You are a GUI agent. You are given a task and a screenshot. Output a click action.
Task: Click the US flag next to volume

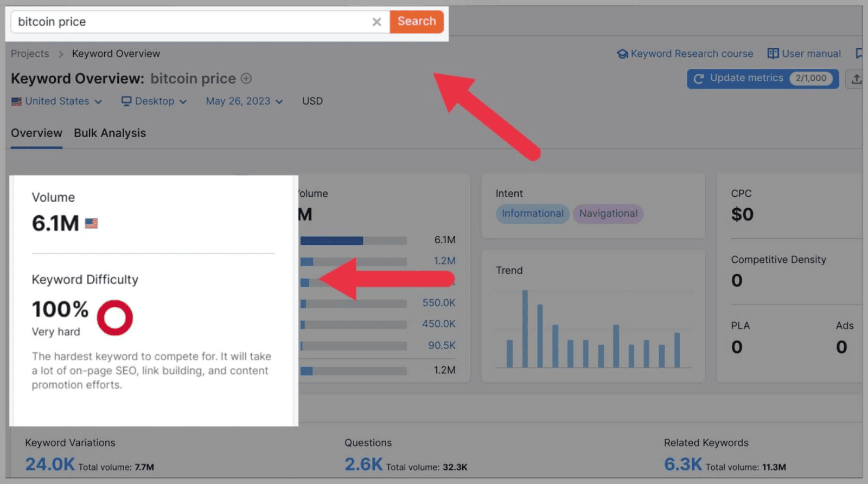pos(91,223)
